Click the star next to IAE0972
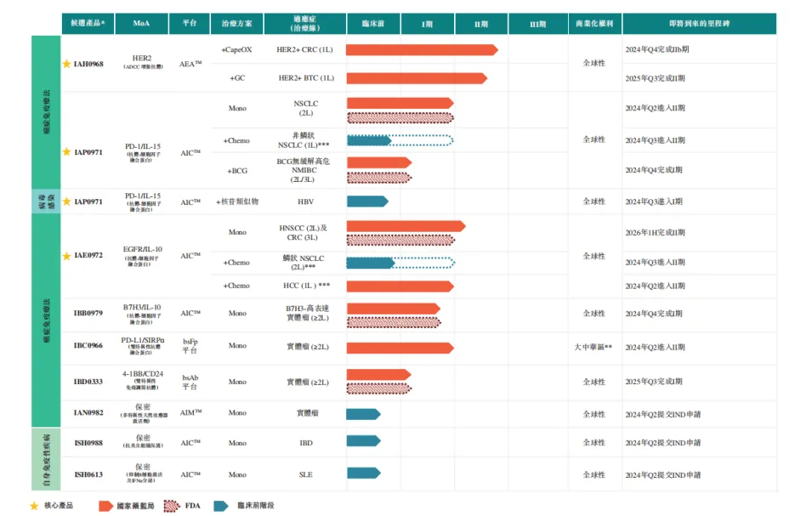The image size is (812, 516). tap(66, 255)
